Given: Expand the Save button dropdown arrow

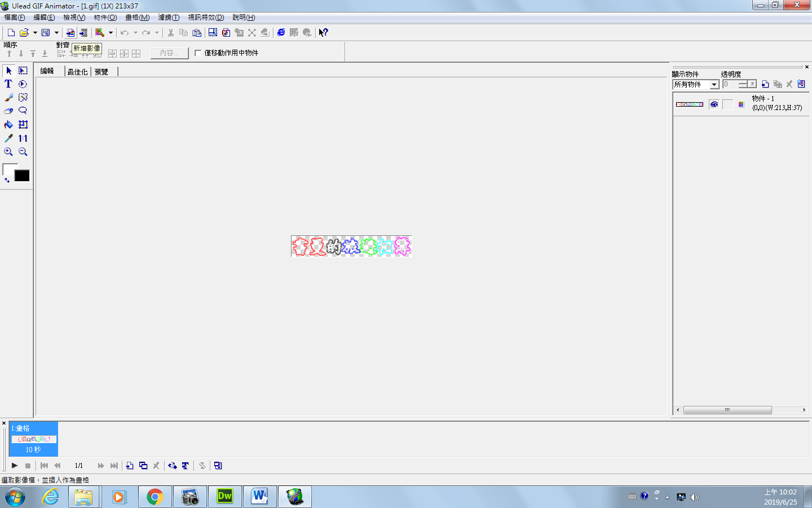Looking at the screenshot, I should [56, 33].
